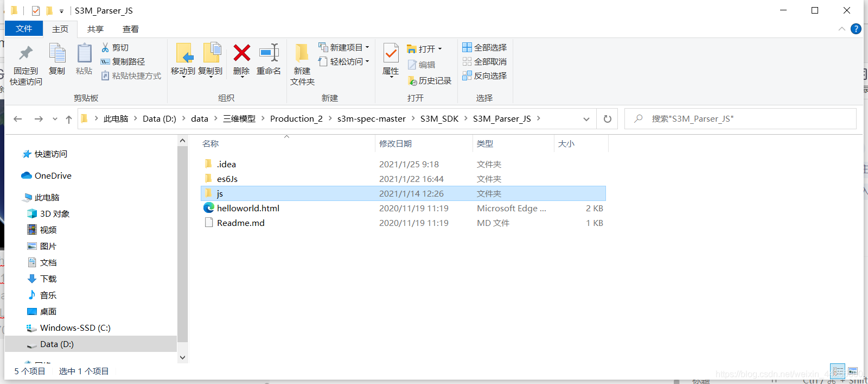
Task: Create a new folder (新建文件夹)
Action: pyautogui.click(x=302, y=65)
